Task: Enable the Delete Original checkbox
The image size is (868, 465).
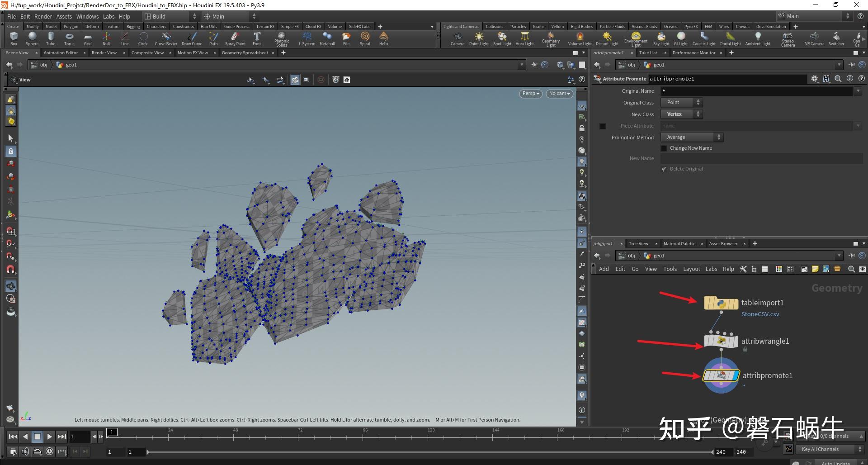Action: coord(664,169)
